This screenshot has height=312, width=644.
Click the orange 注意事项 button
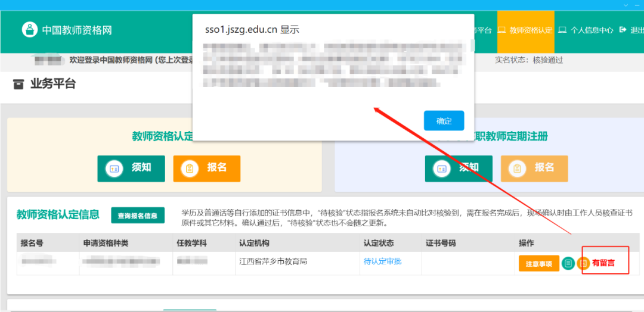click(538, 263)
